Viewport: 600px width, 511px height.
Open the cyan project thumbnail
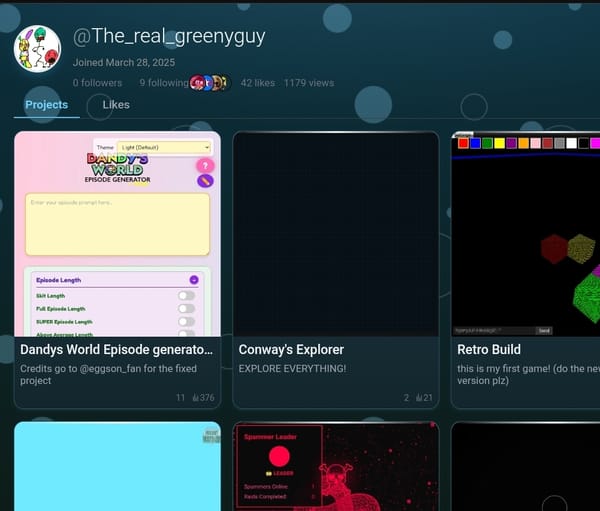click(117, 466)
